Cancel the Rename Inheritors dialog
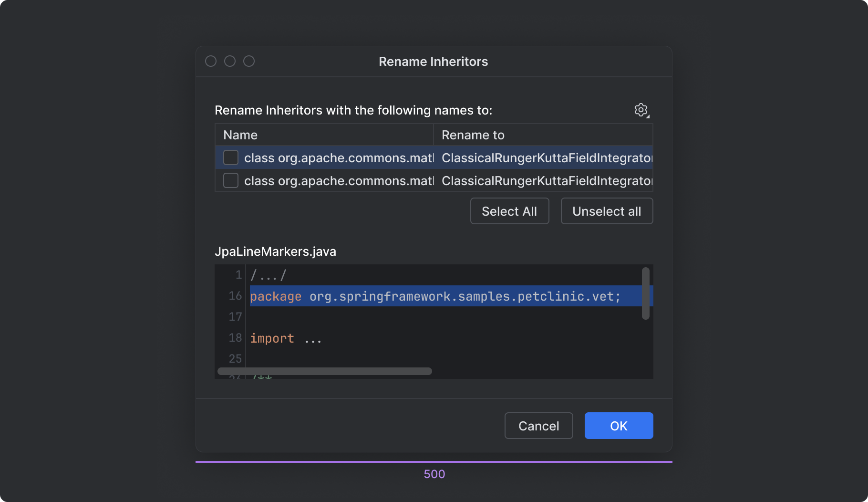Image resolution: width=868 pixels, height=502 pixels. [x=538, y=425]
